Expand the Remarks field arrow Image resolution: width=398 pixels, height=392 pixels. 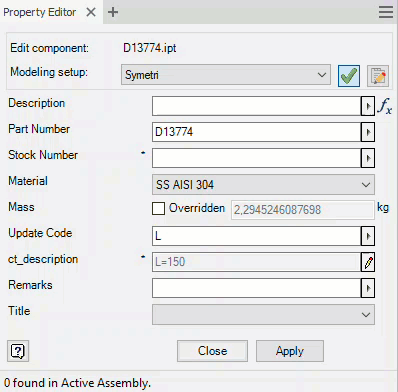pyautogui.click(x=368, y=288)
